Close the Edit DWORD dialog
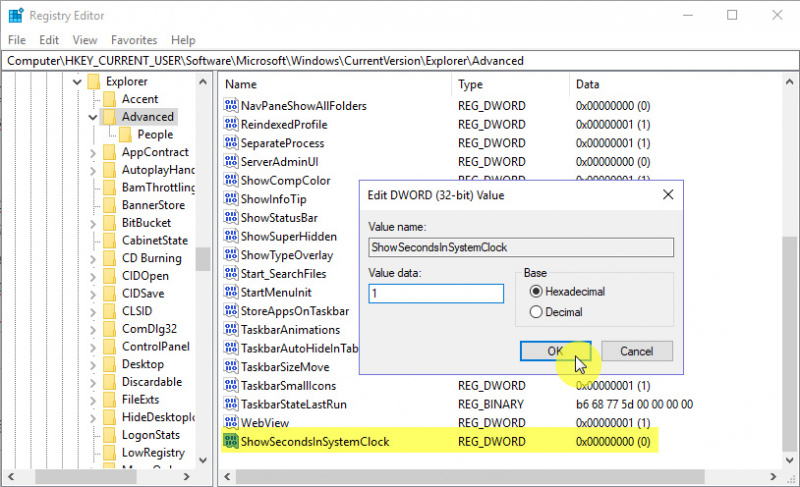This screenshot has height=487, width=800. tap(668, 194)
